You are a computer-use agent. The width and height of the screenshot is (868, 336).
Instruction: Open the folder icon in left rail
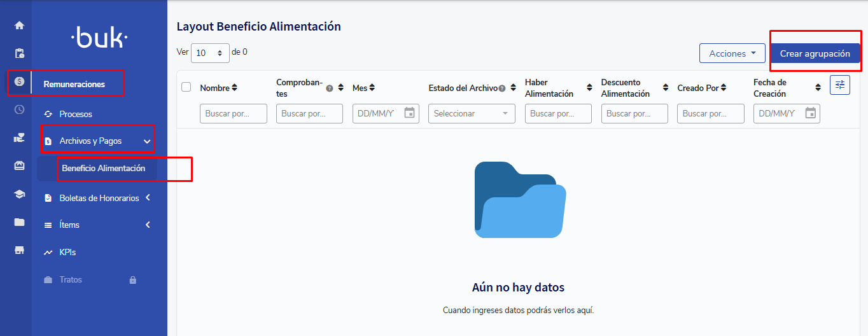point(19,222)
